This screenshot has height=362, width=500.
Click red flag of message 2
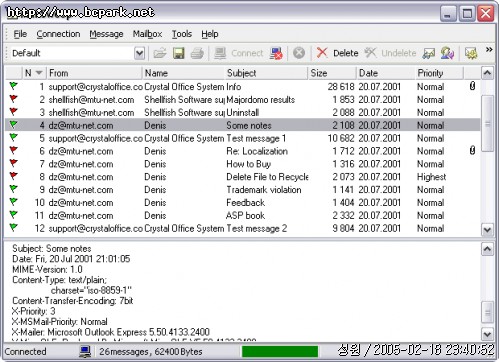(x=13, y=99)
